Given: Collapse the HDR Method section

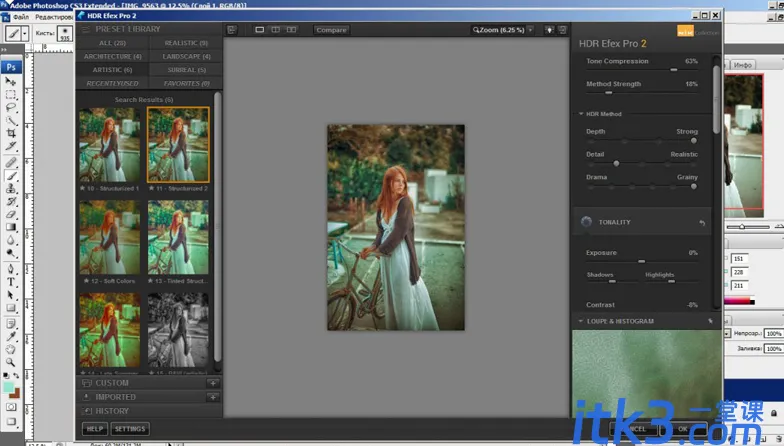Looking at the screenshot, I should coord(581,114).
